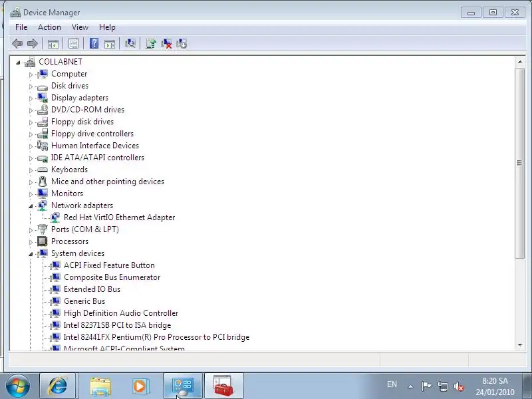Open the Properties toolbar icon
This screenshot has height=399, width=532.
pyautogui.click(x=73, y=44)
